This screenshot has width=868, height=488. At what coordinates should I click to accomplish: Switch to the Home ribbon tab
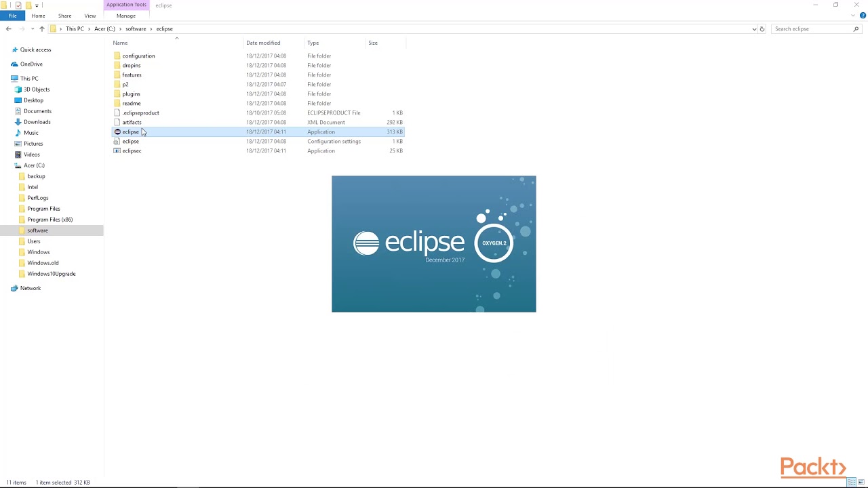(x=38, y=16)
